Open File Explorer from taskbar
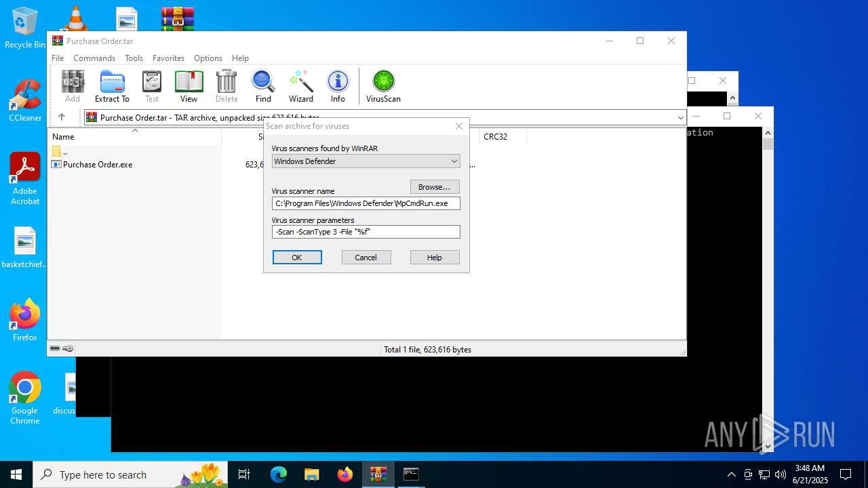The width and height of the screenshot is (868, 488). pos(311,474)
